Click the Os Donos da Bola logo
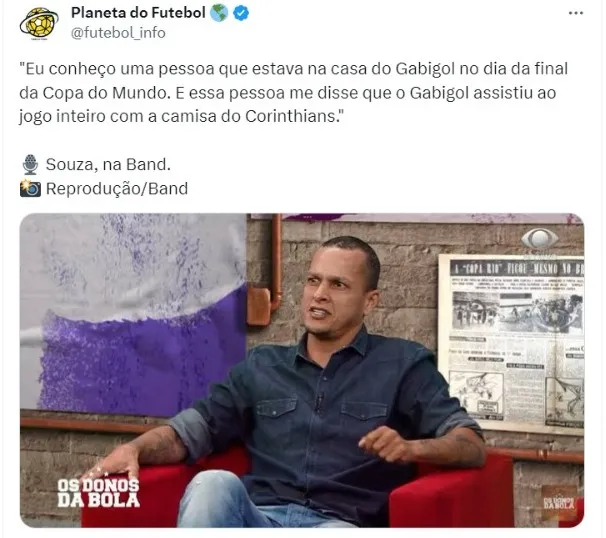Image resolution: width=606 pixels, height=538 pixels. [99, 492]
